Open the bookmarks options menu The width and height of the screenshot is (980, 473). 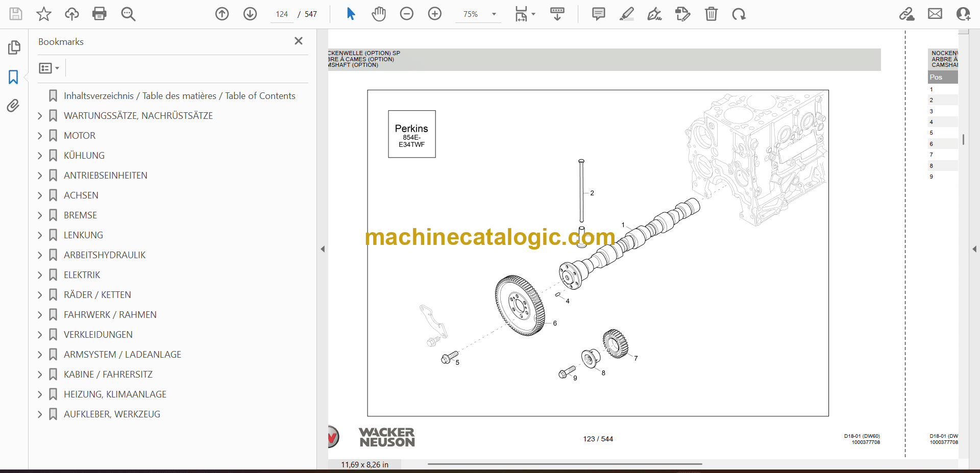point(49,68)
